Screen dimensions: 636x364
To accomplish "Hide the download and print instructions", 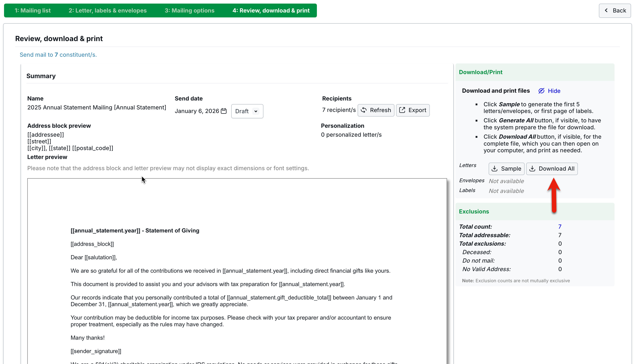I will click(x=554, y=91).
